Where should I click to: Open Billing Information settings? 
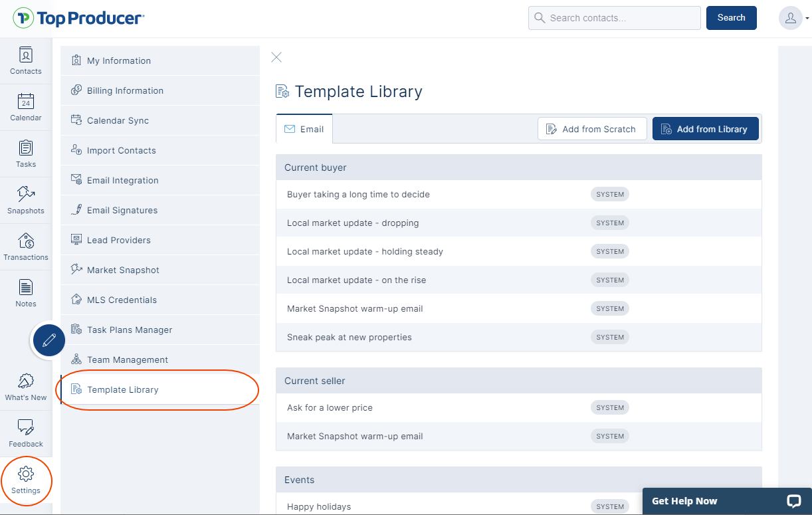160,90
